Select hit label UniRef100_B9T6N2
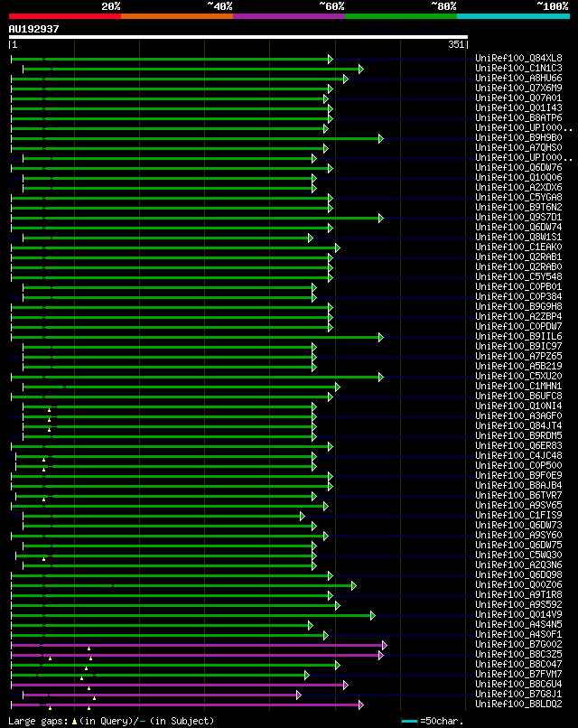 [x=518, y=208]
